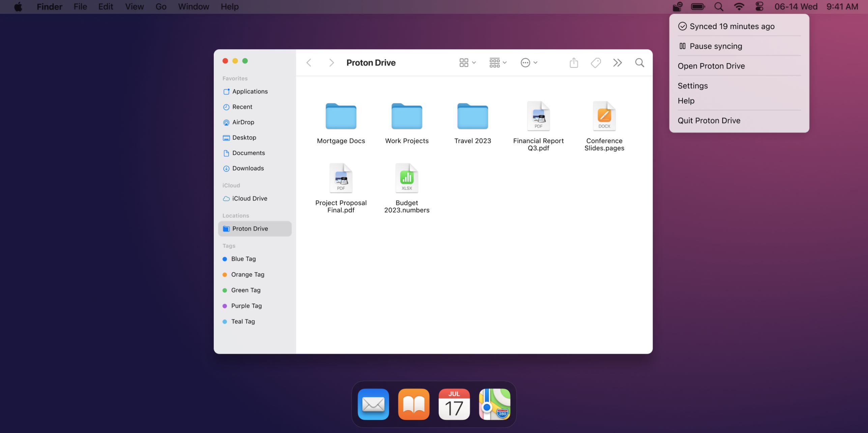
Task: Open the group-by dropdown in toolbar
Action: pos(498,63)
